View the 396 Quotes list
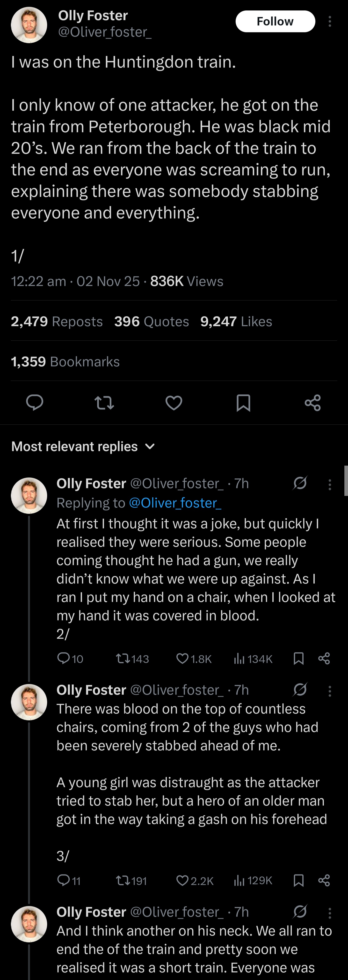This screenshot has width=348, height=980. coord(152,322)
